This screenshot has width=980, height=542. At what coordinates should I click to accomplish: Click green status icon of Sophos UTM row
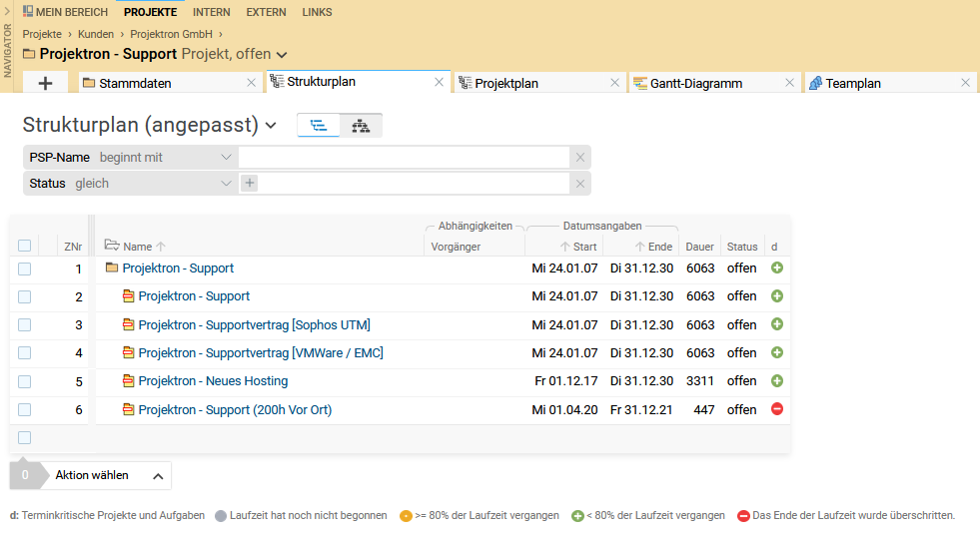pos(777,324)
